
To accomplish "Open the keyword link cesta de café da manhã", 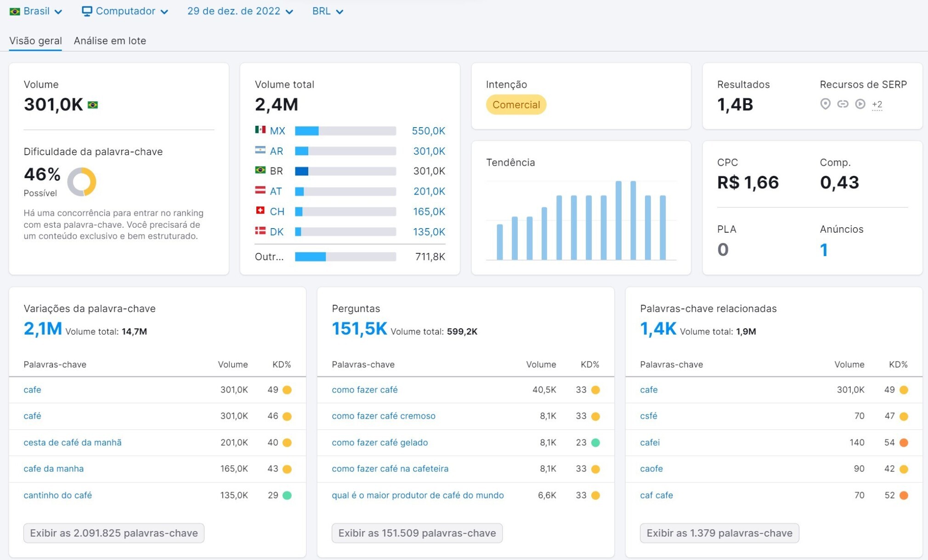I will pos(72,442).
